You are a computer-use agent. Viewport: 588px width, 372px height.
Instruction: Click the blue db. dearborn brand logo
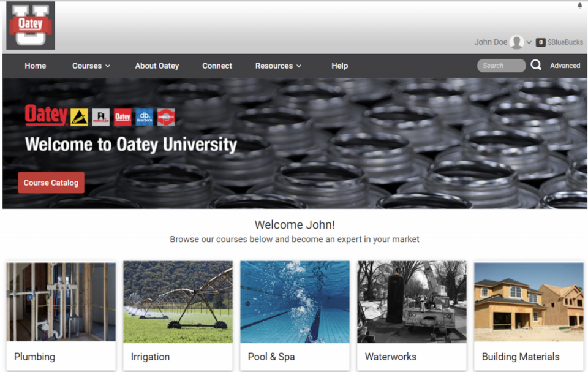[x=145, y=117]
